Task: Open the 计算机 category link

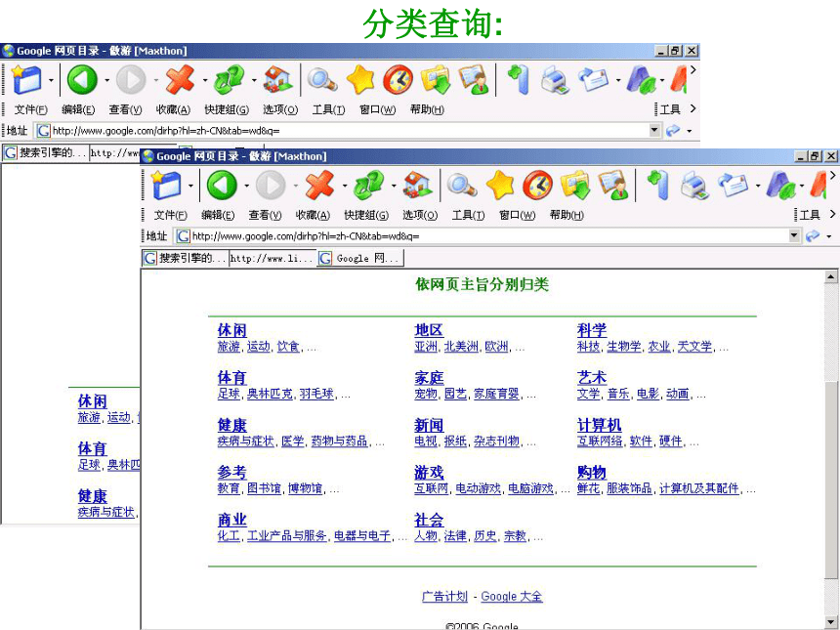Action: tap(599, 425)
